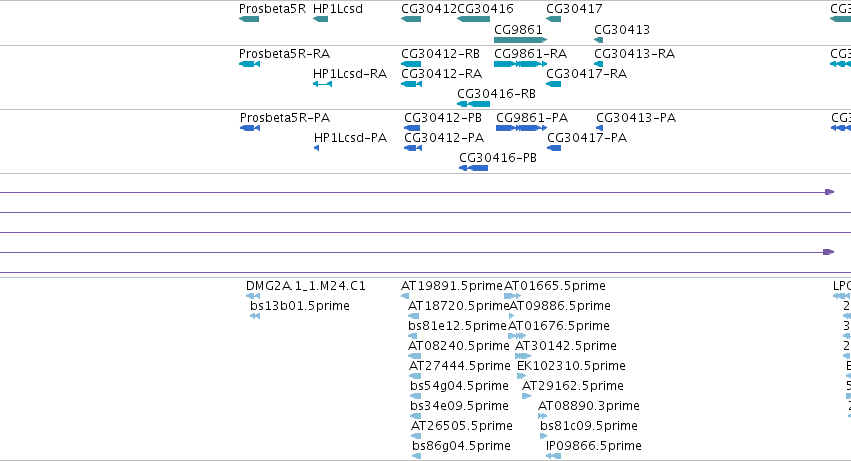Select the AT29162.5prime EST label
The height and width of the screenshot is (461, 851).
pyautogui.click(x=573, y=387)
